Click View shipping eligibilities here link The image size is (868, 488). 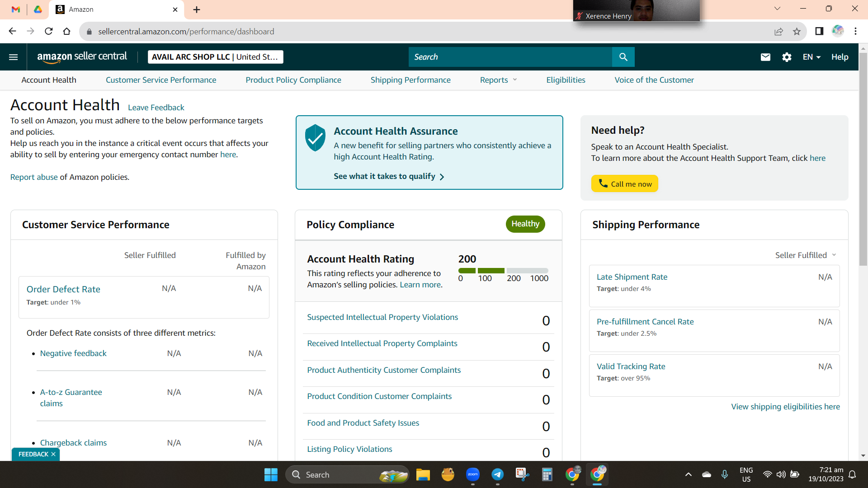786,407
